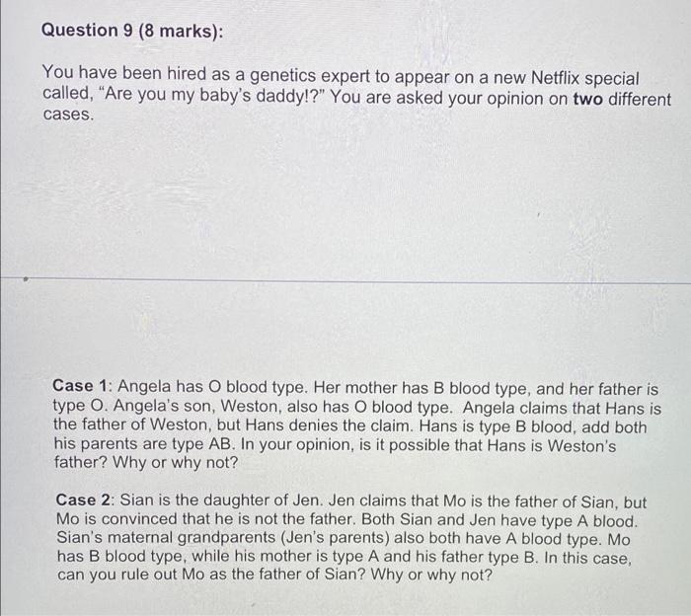Click the phrase "Hans denies the claim"
This screenshot has height=616, width=691.
[x=330, y=425]
